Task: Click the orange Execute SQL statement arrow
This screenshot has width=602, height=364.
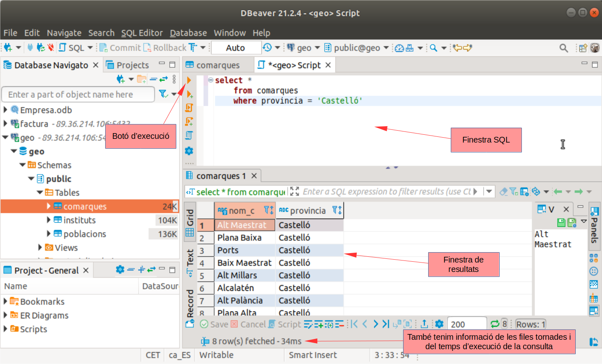Action: click(189, 80)
